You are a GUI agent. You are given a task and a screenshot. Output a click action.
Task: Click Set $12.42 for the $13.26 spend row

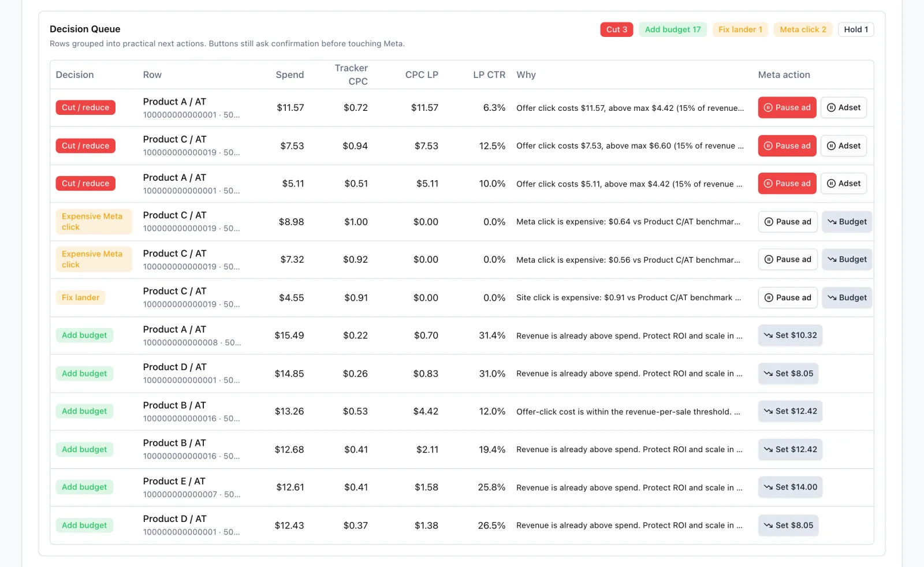(x=790, y=411)
